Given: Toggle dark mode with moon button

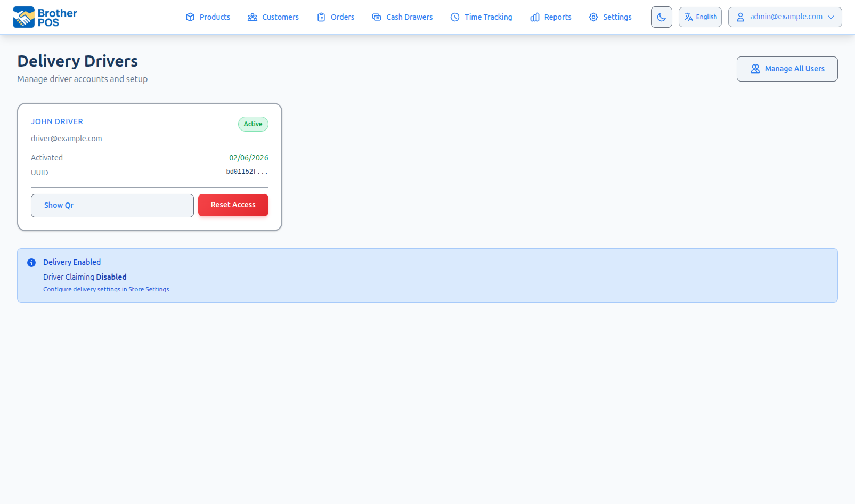Looking at the screenshot, I should click(661, 17).
